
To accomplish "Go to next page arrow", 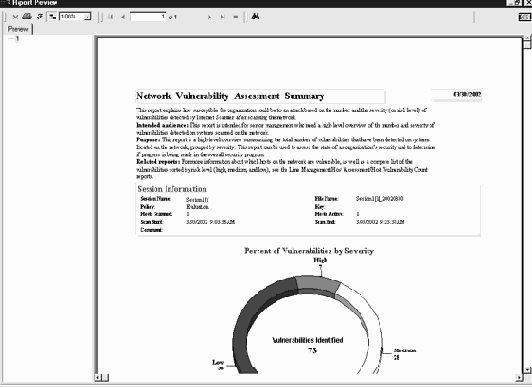I will coord(209,17).
